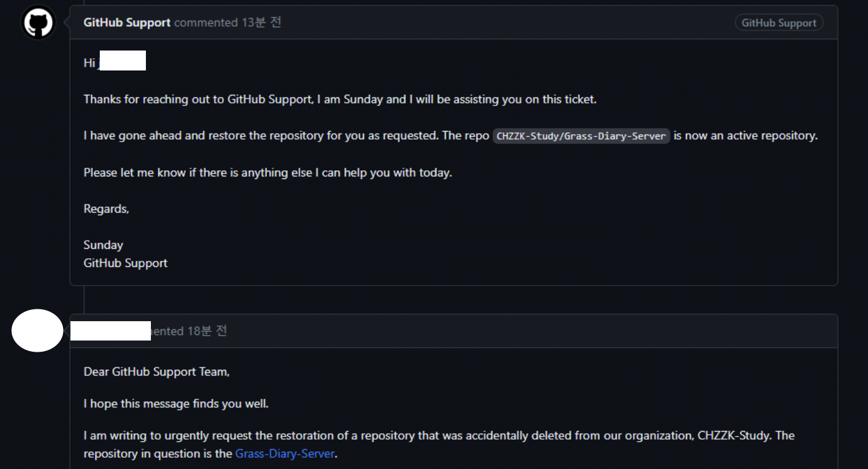Click the Thanks for reaching out sentence
Image resolution: width=868 pixels, height=469 pixels.
click(340, 99)
